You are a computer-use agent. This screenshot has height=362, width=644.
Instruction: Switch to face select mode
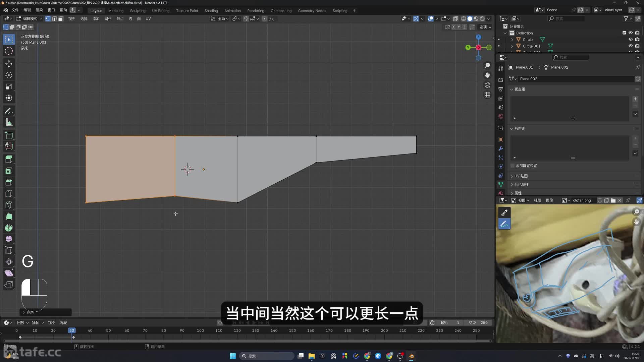[60, 19]
